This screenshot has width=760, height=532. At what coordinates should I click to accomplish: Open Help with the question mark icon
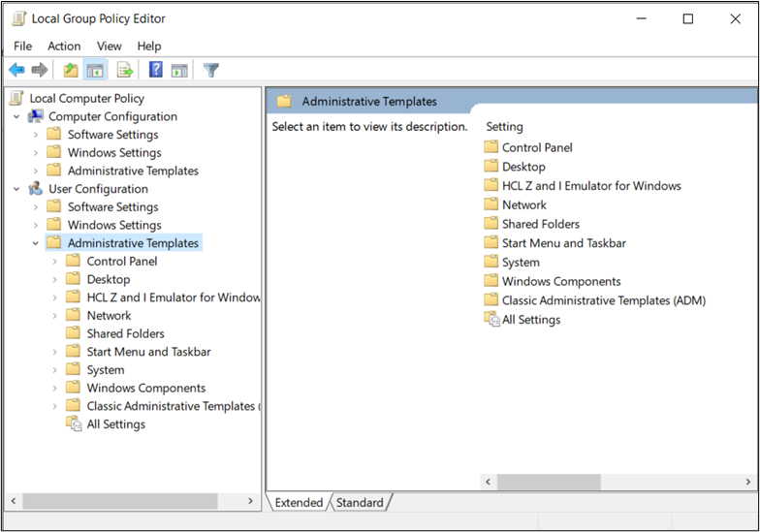tap(155, 70)
